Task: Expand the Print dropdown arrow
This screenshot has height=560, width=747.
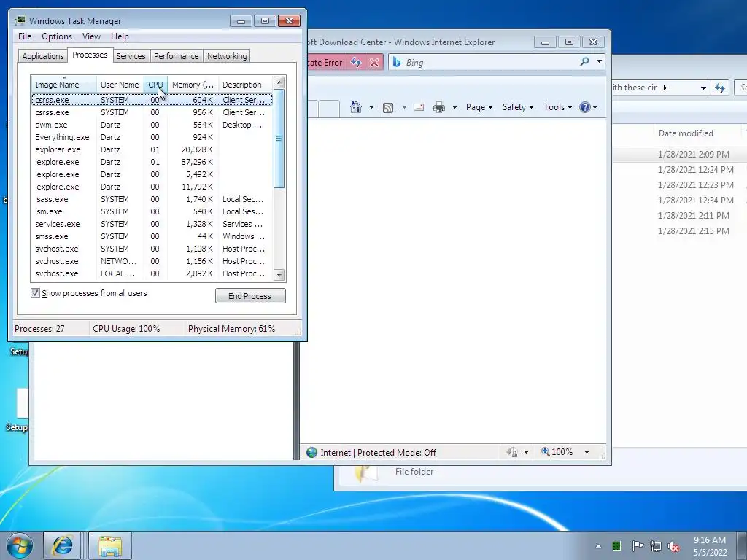Action: point(454,107)
